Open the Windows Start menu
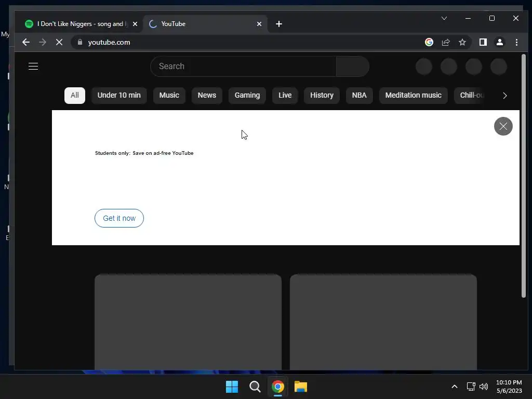532x399 pixels. tap(232, 387)
